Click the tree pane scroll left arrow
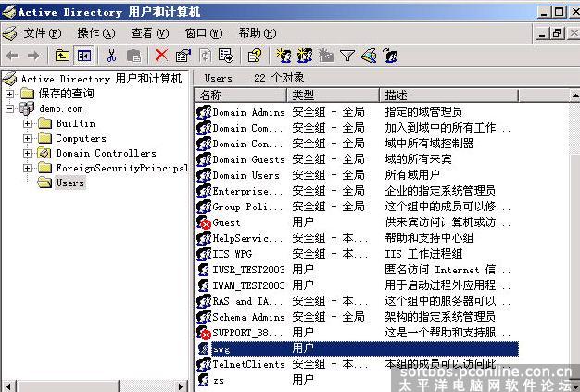The width and height of the screenshot is (580, 392). 9,386
